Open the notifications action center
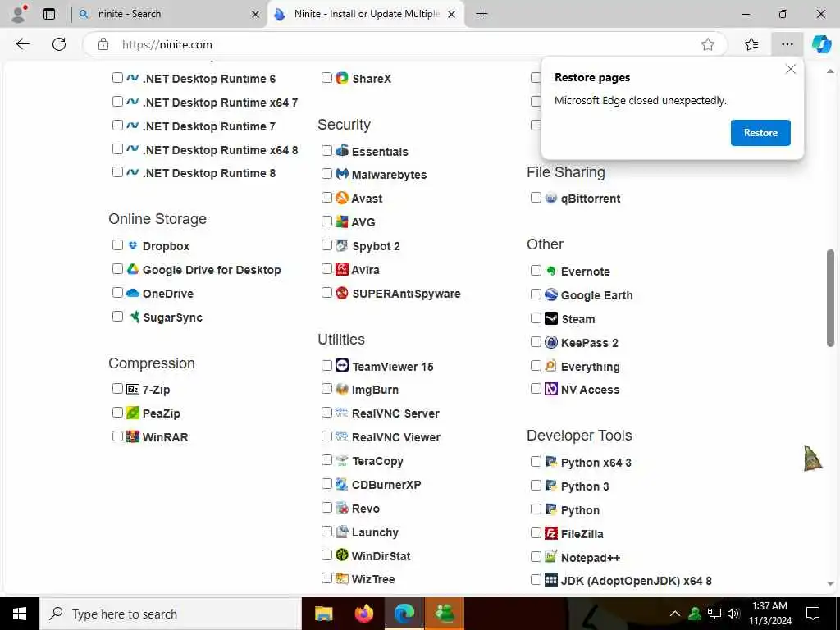The width and height of the screenshot is (840, 630). 813,614
